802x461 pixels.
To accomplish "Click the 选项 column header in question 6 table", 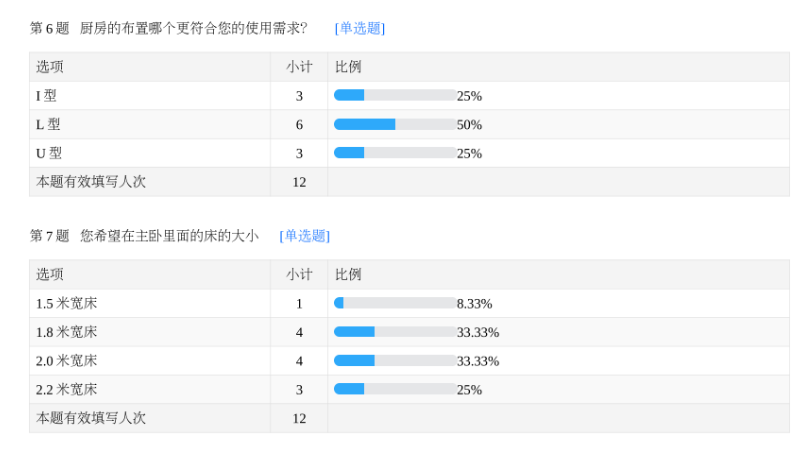I will (50, 67).
